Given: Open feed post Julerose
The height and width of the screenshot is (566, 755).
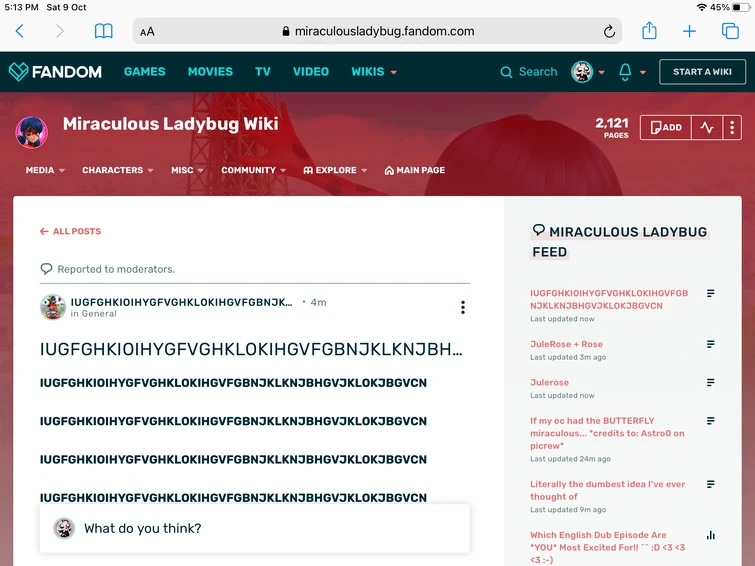Looking at the screenshot, I should (549, 382).
